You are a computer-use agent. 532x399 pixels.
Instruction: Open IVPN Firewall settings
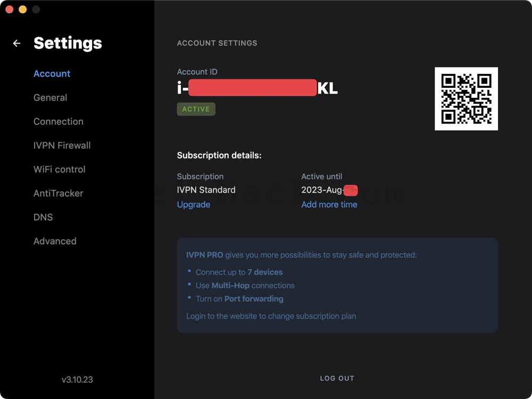pos(62,145)
